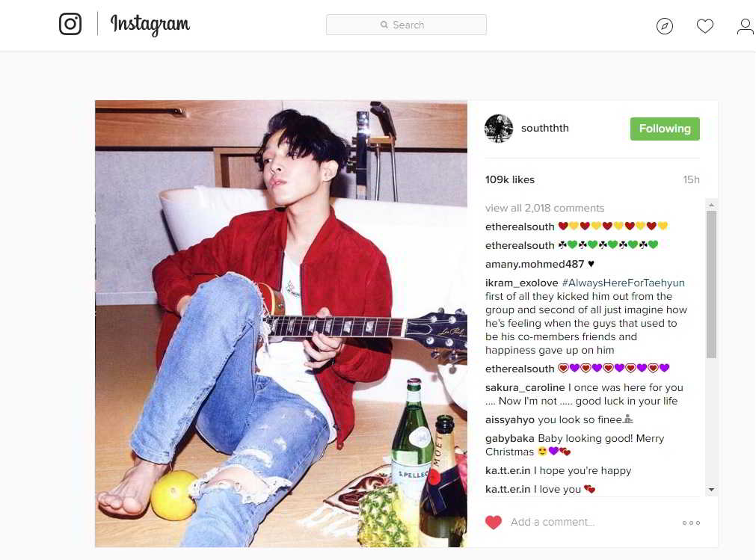Click the comments scrollbar down arrow
The height and width of the screenshot is (560, 756).
711,490
